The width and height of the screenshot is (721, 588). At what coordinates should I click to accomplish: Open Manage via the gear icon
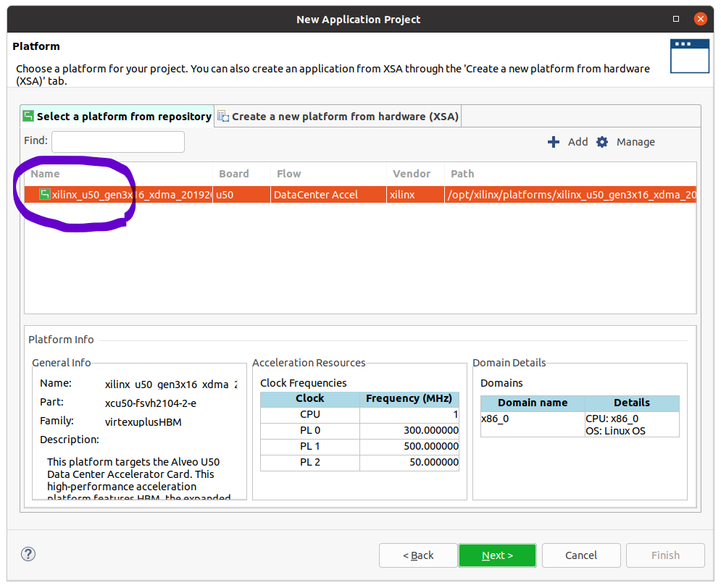click(602, 142)
